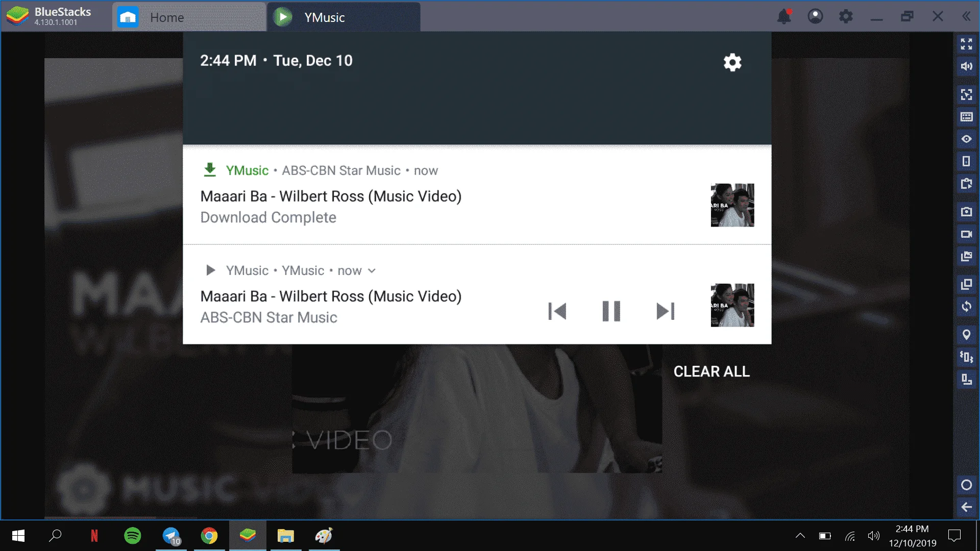Click Maaari Ba title in player notification
The height and width of the screenshot is (551, 980).
[x=331, y=296]
